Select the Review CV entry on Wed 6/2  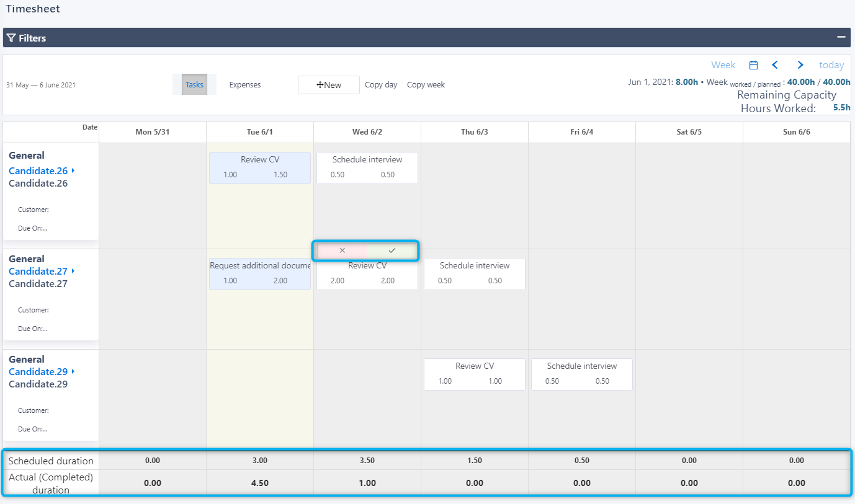367,273
